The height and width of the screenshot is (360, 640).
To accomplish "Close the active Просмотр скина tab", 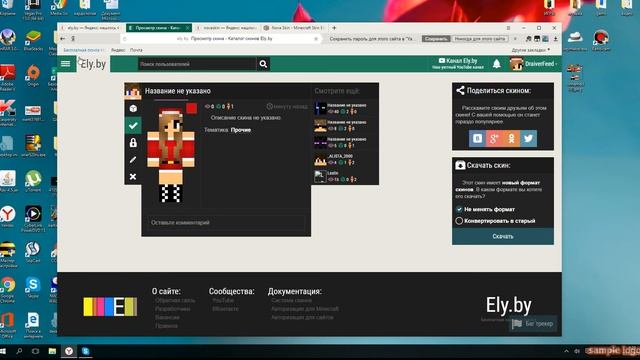I will point(187,28).
